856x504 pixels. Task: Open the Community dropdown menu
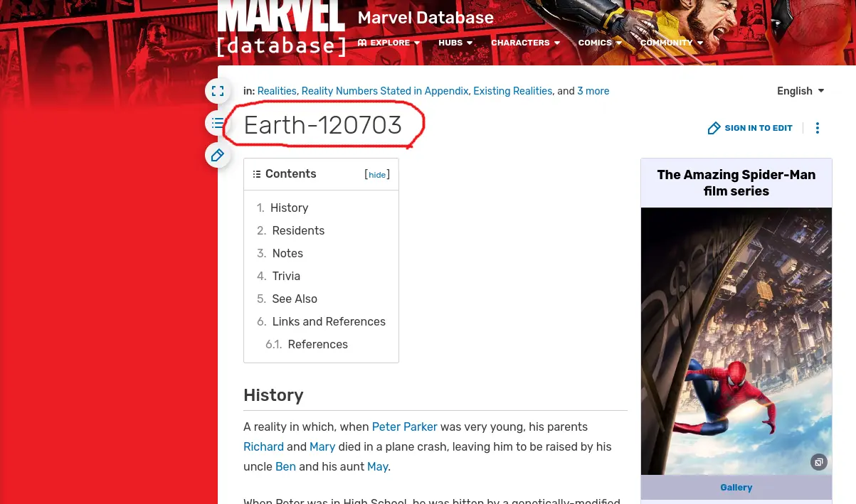pos(672,43)
